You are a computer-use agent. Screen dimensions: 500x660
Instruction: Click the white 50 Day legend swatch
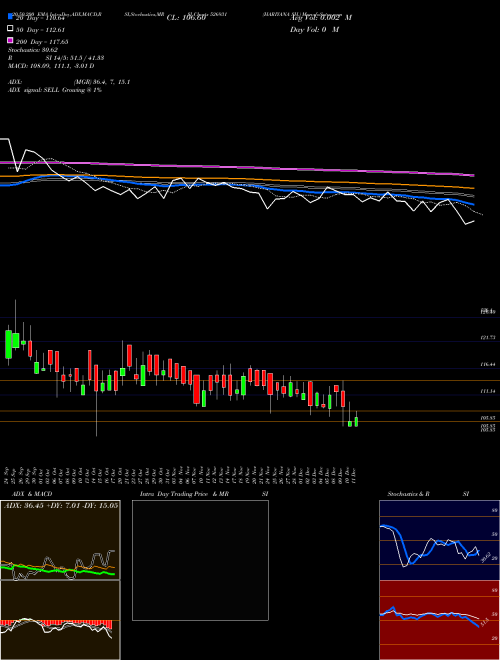(x=11, y=29)
